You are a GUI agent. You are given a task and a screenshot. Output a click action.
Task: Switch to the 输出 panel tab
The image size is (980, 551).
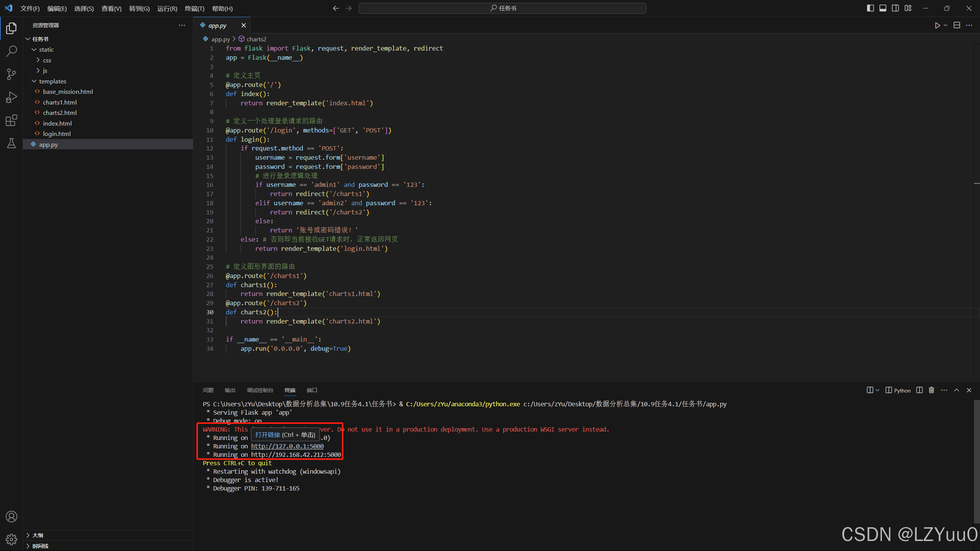click(x=230, y=390)
